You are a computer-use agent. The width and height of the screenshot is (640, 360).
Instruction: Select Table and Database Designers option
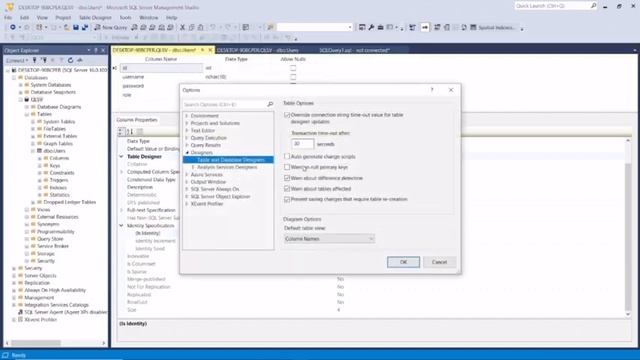[231, 160]
